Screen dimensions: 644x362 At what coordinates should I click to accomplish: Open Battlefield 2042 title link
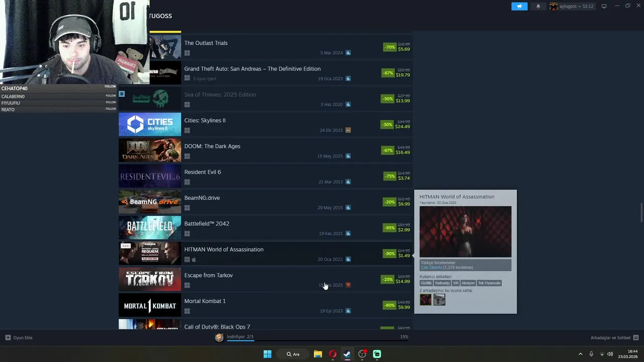(x=206, y=224)
